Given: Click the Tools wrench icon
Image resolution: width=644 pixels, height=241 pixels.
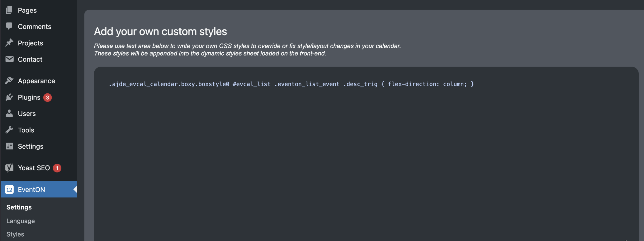Looking at the screenshot, I should pyautogui.click(x=9, y=130).
